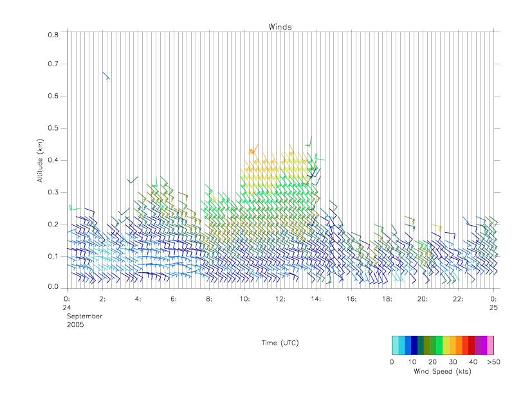
Task: Select the day "25" date label
Action: coord(493,307)
